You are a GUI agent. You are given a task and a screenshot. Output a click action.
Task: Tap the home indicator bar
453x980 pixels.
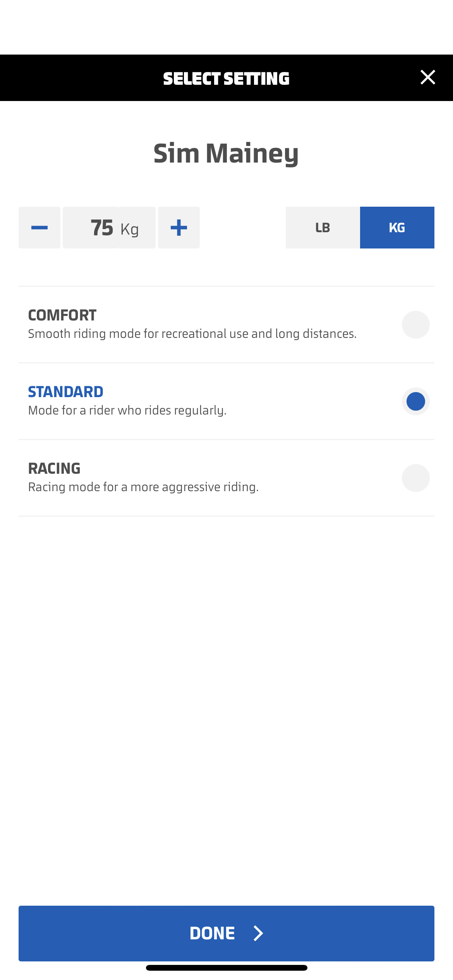tap(226, 968)
